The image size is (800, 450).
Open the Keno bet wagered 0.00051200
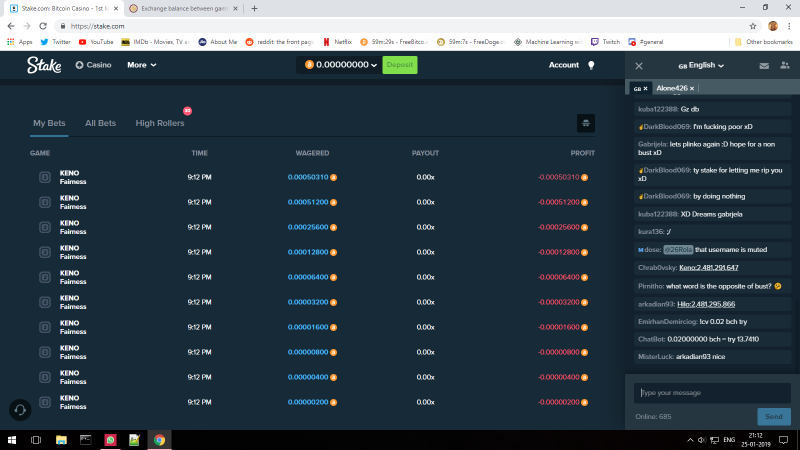point(312,202)
